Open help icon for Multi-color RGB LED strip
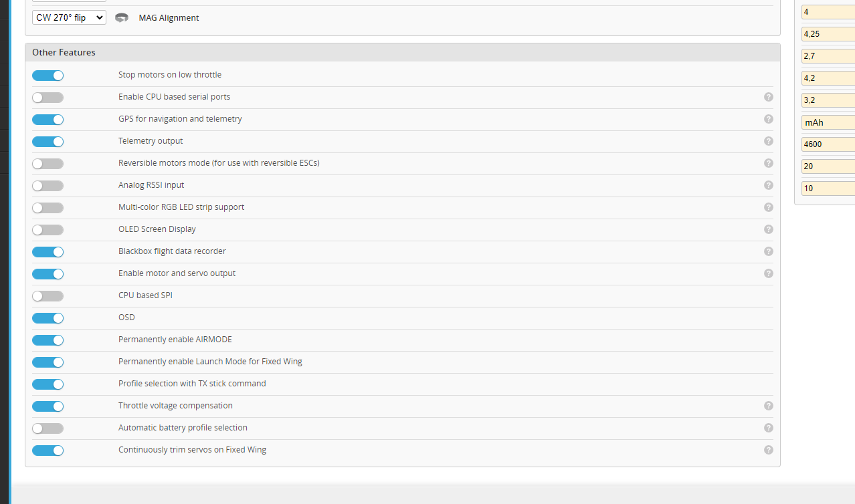 [768, 207]
